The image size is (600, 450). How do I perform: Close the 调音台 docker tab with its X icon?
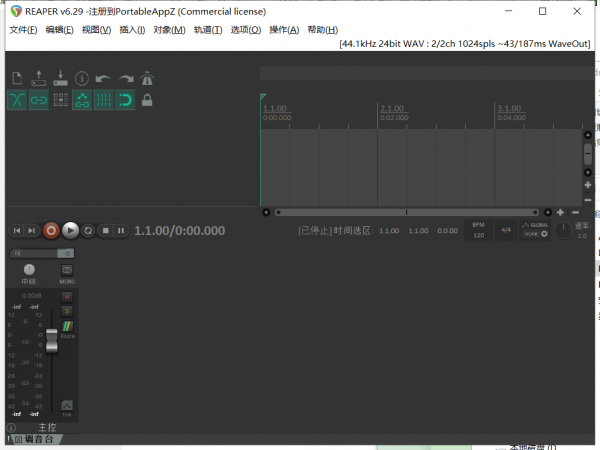click(x=18, y=440)
